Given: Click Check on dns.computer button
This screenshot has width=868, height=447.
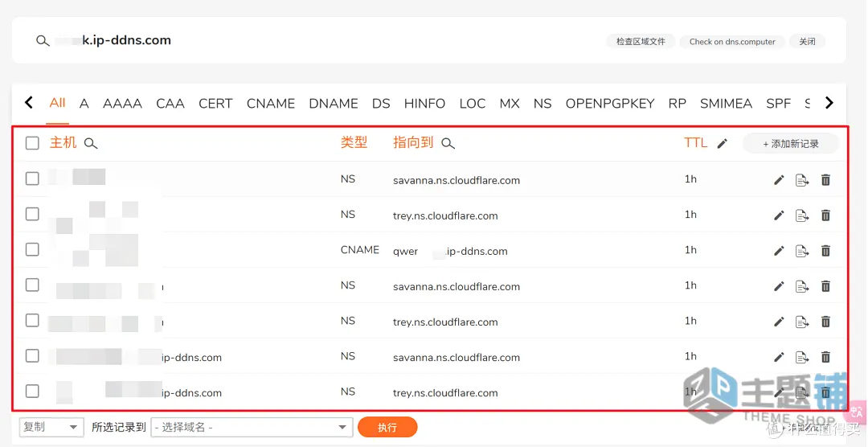Looking at the screenshot, I should coord(732,42).
